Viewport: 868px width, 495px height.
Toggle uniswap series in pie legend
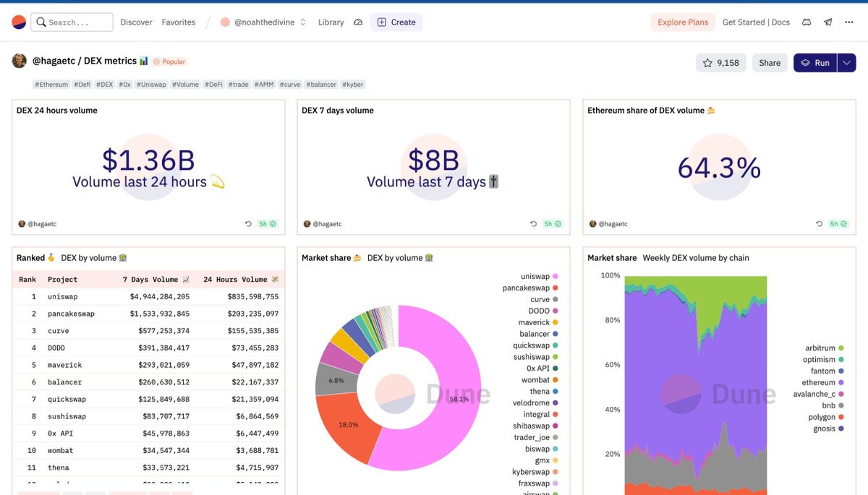pyautogui.click(x=540, y=277)
